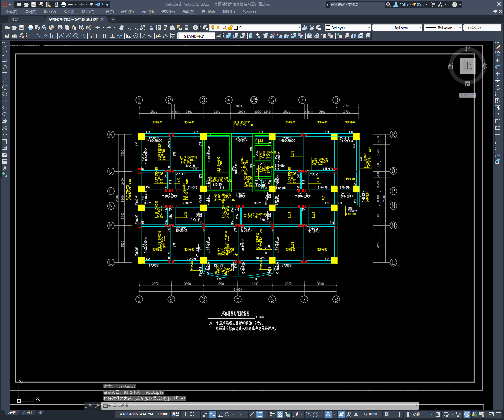Switch to the 开始 tab
The image size is (504, 420).
pos(15,19)
